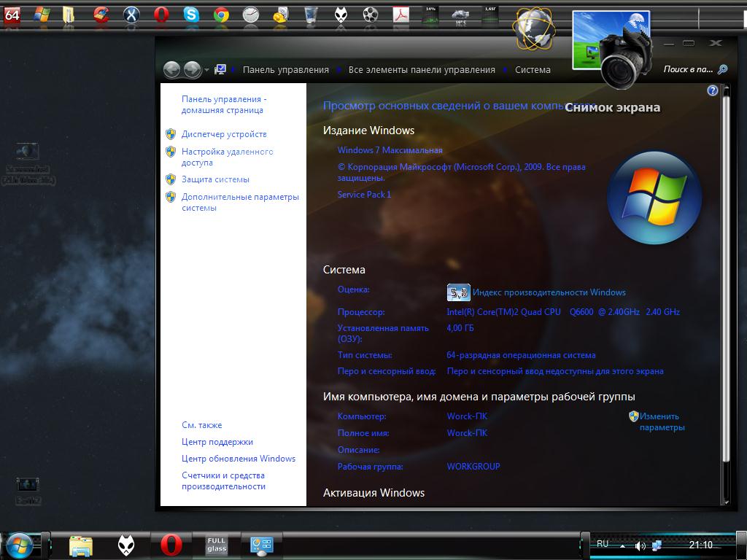
Task: Open the volume speaker tray icon
Action: point(640,545)
